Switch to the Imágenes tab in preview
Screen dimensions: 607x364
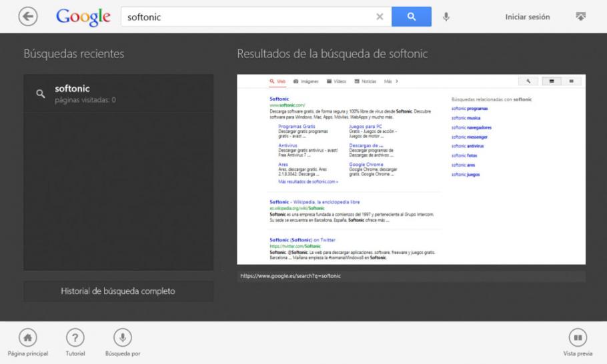click(307, 81)
